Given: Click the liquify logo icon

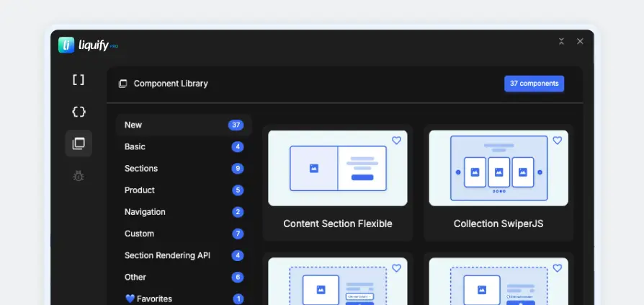Looking at the screenshot, I should (x=66, y=45).
